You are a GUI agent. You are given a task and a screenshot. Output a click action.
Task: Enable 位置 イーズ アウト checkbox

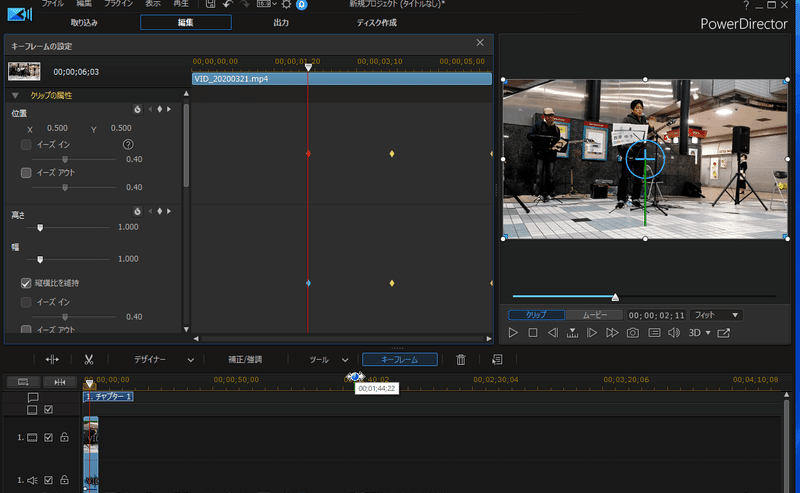coord(26,173)
